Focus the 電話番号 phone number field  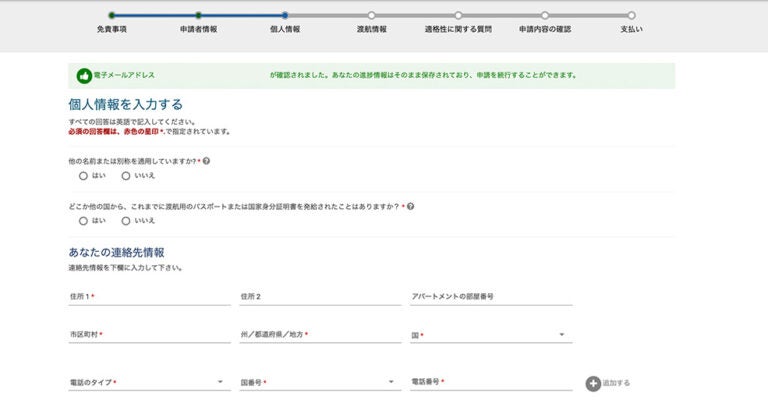(x=491, y=382)
